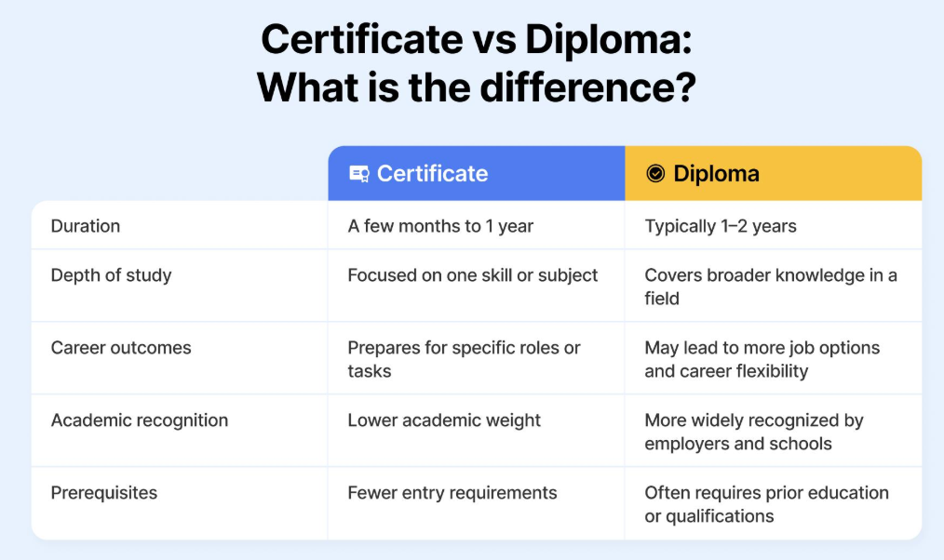The image size is (944, 560).
Task: Click the "Fewer entry requirements" cell
Action: 452,493
